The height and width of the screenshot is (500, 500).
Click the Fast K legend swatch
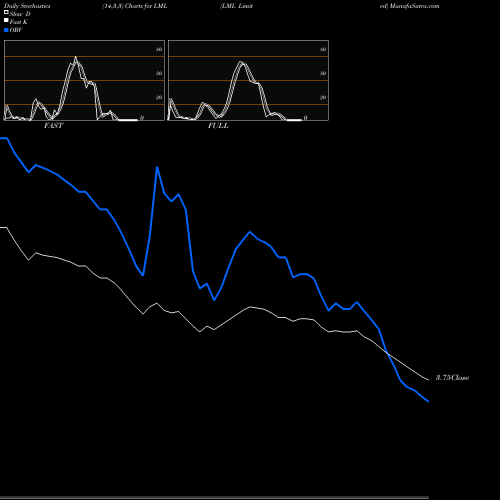point(6,21)
